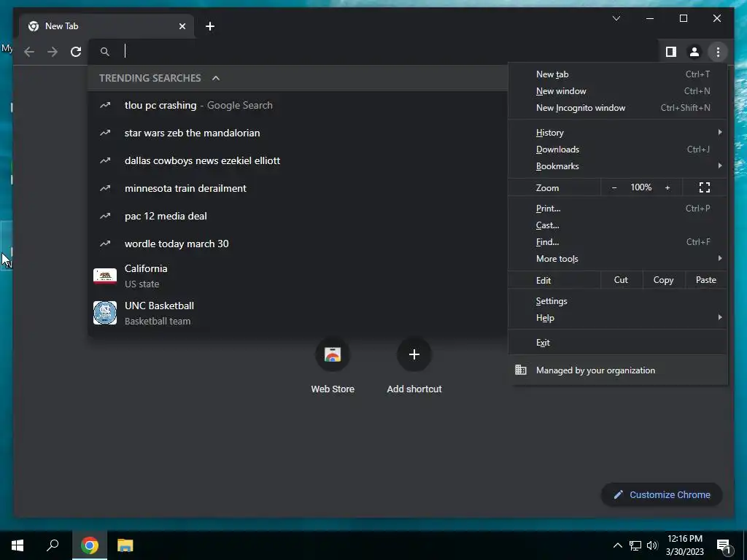The height and width of the screenshot is (560, 747).
Task: Choose Find... from the menu
Action: [618, 242]
